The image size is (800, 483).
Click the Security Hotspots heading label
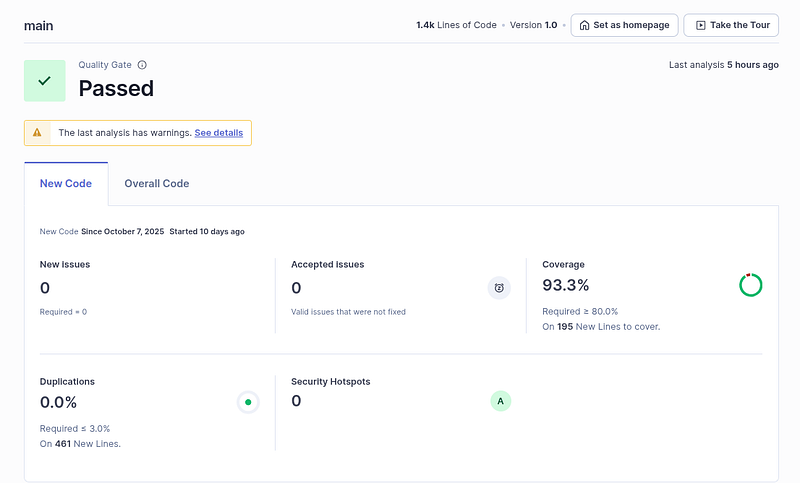331,382
